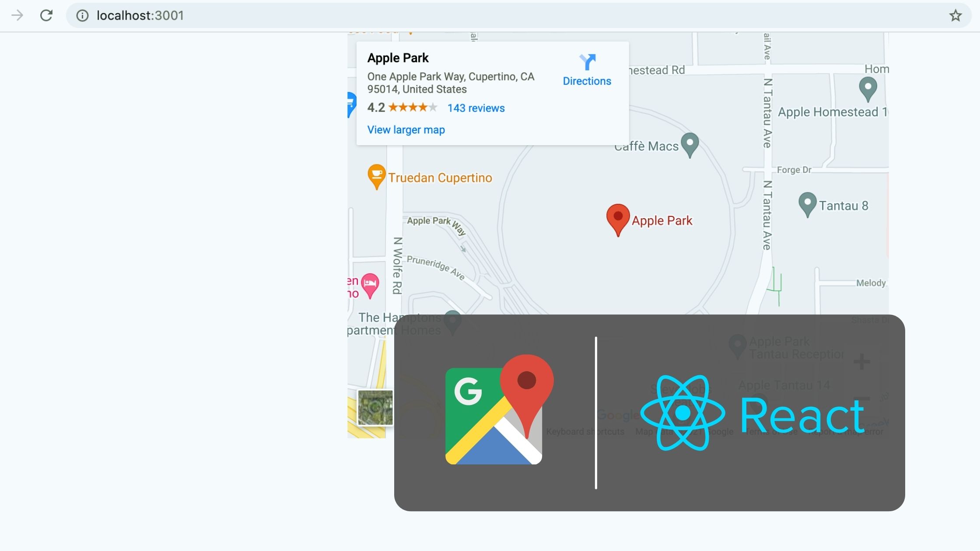The width and height of the screenshot is (980, 551).
Task: Bookmark page with star icon
Action: (955, 16)
